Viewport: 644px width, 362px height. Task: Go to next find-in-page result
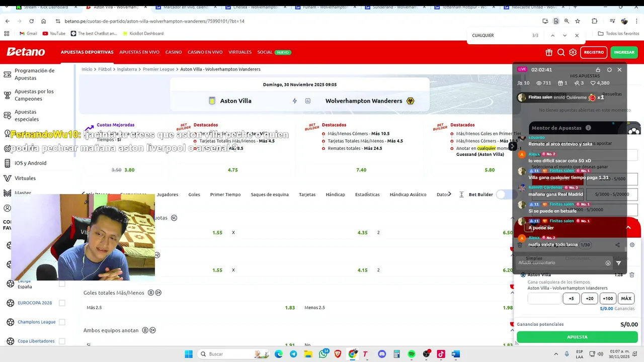[x=565, y=35]
